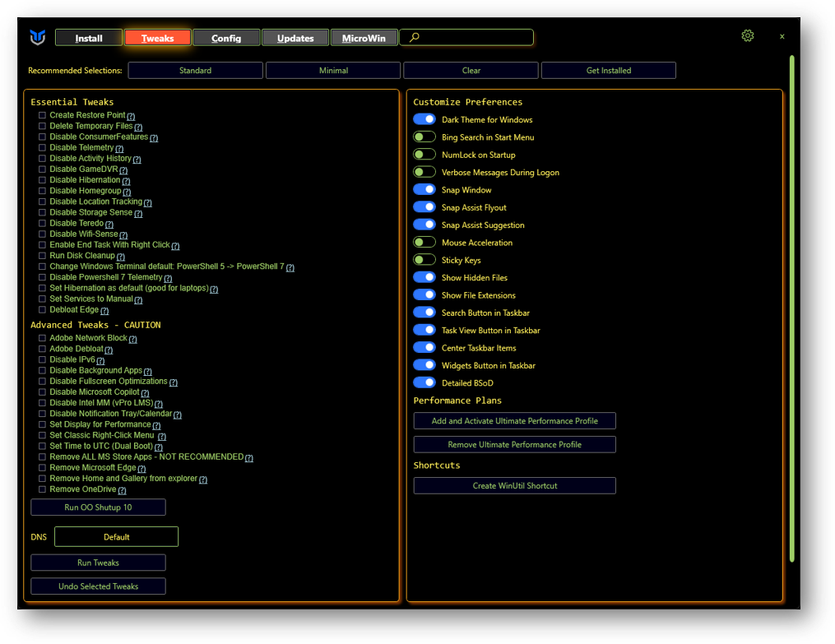Open help icon beside Debloat Edge
Screen dimensions: 835x644
pyautogui.click(x=104, y=311)
